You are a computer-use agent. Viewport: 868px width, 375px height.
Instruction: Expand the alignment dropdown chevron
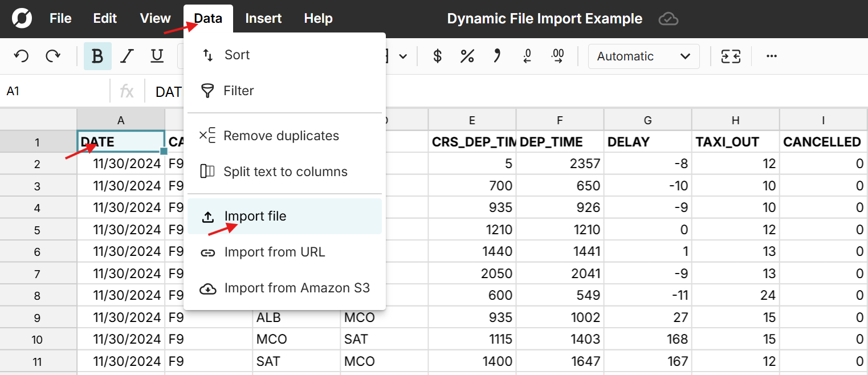click(x=402, y=56)
